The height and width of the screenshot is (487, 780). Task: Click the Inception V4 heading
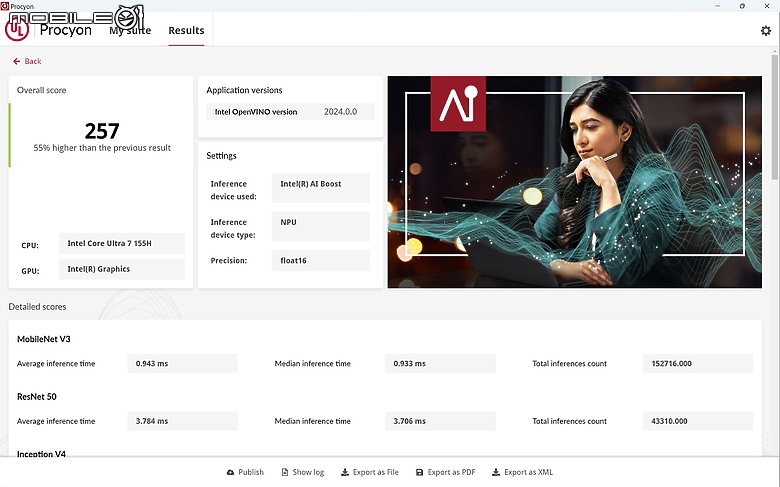click(x=41, y=454)
